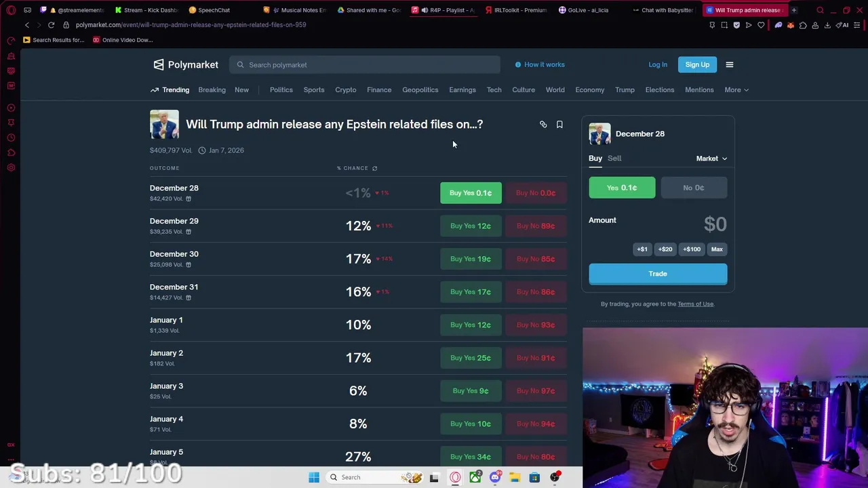
Task: Open the Crypto category
Action: click(x=345, y=89)
